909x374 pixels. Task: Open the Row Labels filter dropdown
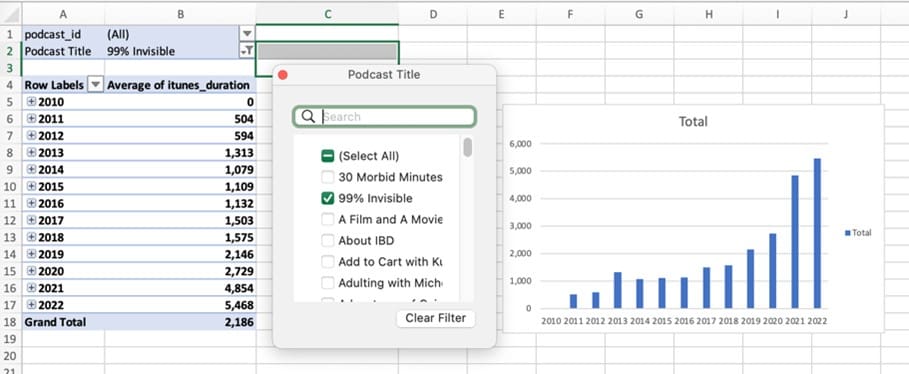(x=96, y=85)
